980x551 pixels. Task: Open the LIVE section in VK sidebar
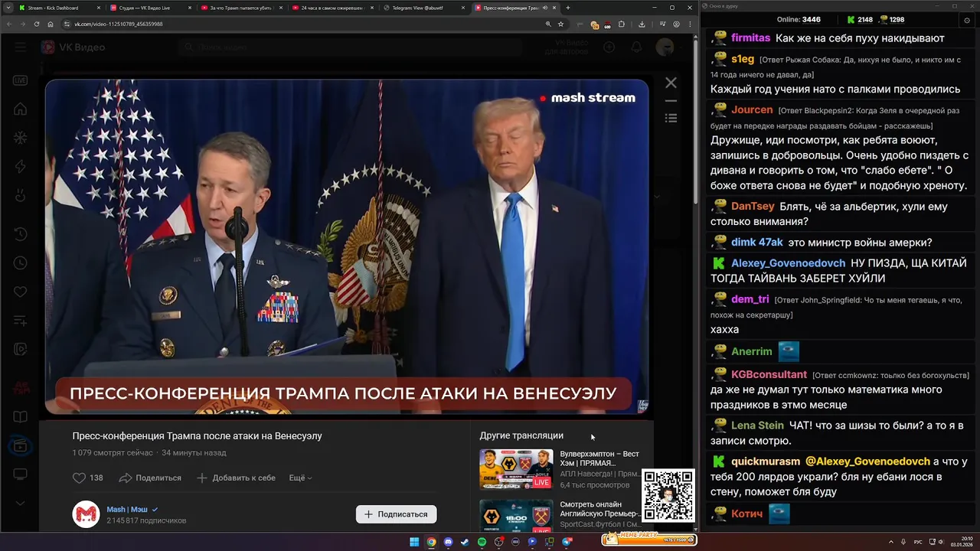pos(20,80)
